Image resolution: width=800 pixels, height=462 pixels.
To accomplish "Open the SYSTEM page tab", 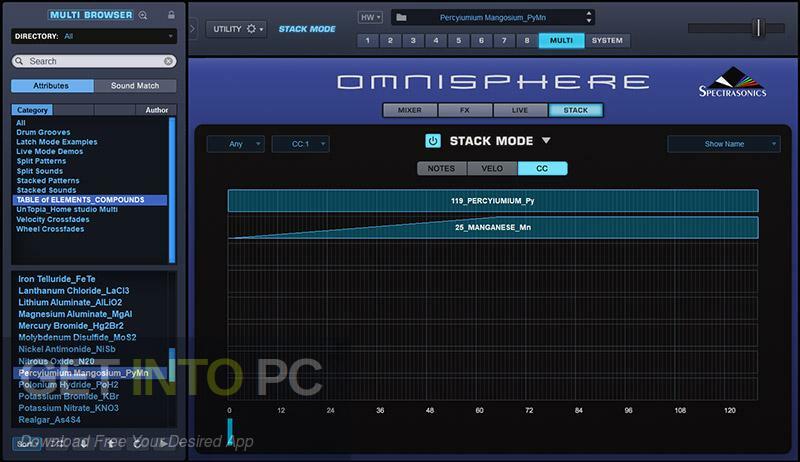I will pos(607,40).
